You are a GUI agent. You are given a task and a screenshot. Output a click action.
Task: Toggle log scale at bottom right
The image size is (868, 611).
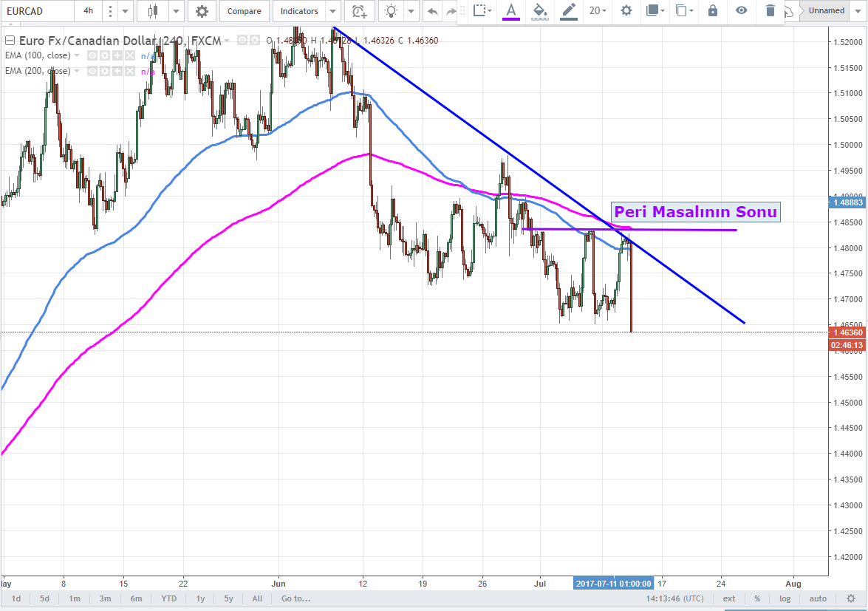tap(785, 598)
